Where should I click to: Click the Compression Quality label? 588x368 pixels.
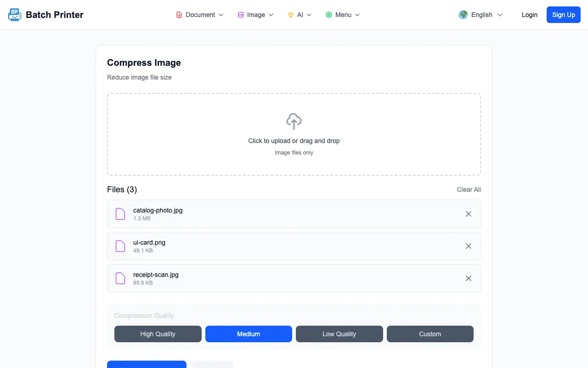[x=144, y=316]
